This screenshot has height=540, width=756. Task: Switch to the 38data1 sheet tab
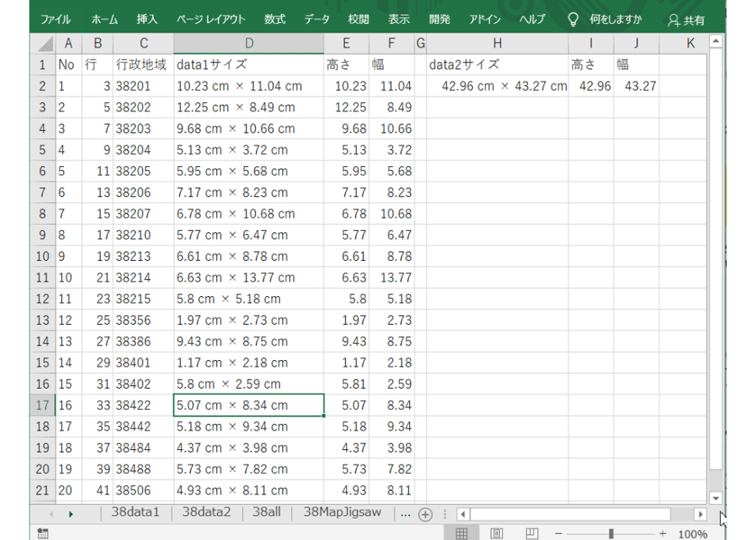coord(136,512)
